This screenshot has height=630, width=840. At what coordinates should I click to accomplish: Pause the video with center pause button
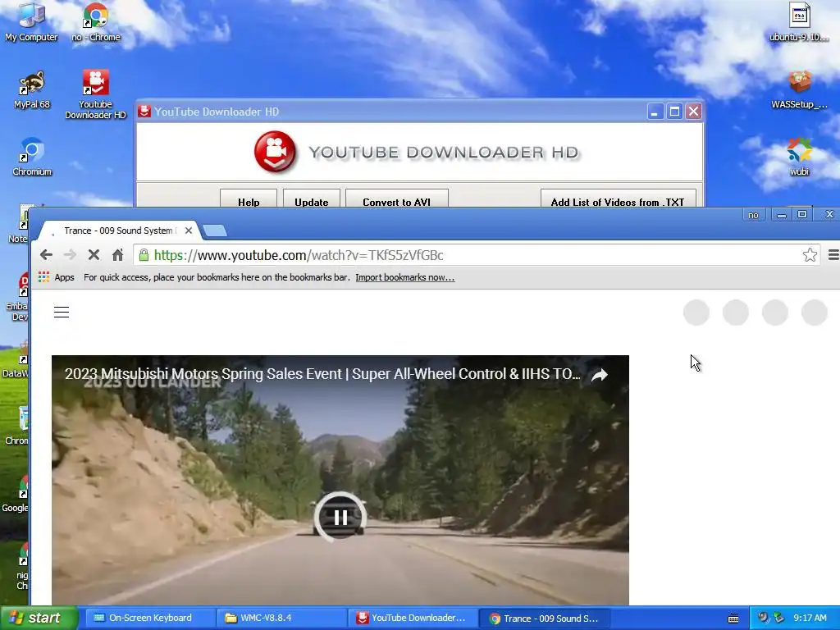(340, 517)
